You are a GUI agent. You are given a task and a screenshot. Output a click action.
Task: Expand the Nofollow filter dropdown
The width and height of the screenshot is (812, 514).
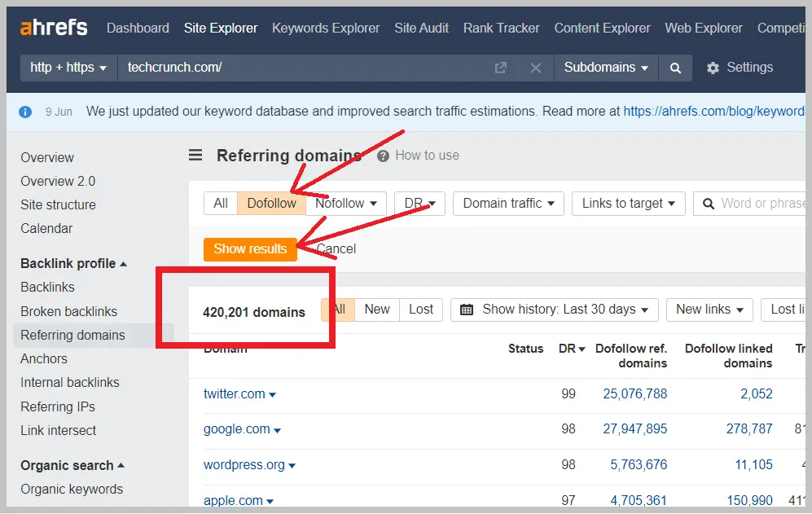tap(346, 203)
